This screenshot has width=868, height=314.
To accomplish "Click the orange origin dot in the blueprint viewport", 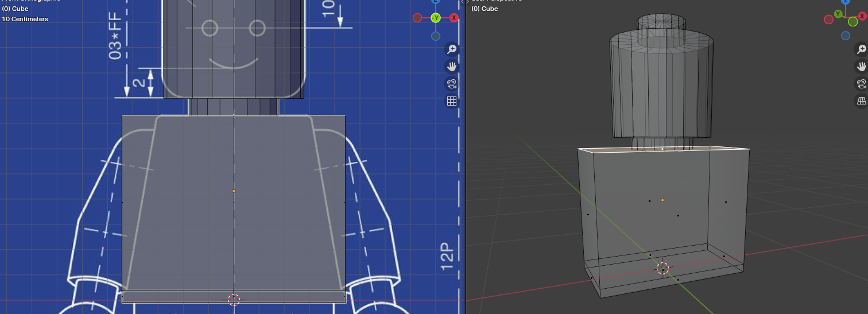I will (x=234, y=191).
